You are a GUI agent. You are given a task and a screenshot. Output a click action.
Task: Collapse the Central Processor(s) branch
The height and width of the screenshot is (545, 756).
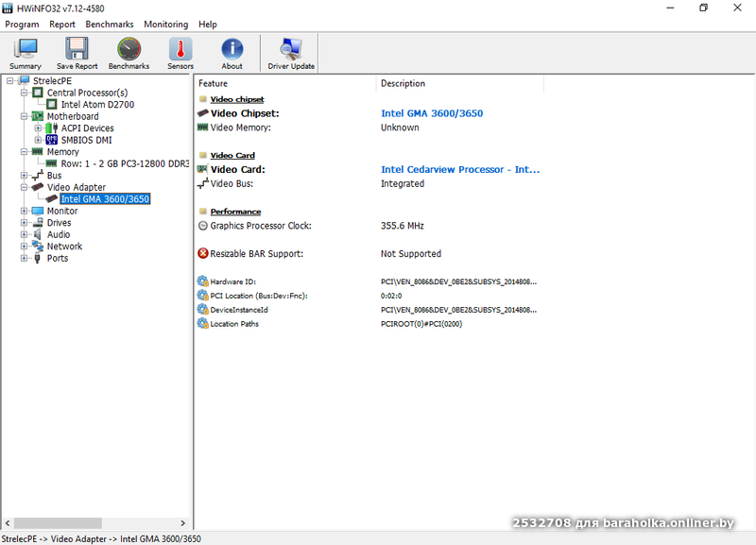[24, 93]
